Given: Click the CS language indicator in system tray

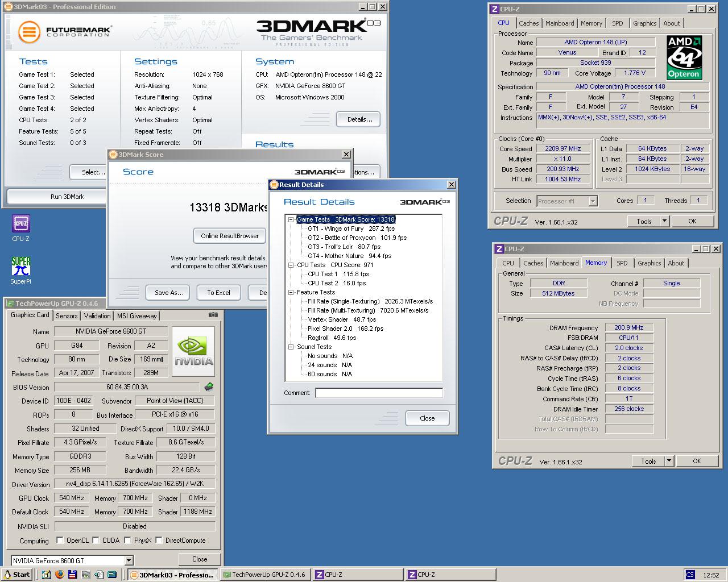Looking at the screenshot, I should 690,575.
